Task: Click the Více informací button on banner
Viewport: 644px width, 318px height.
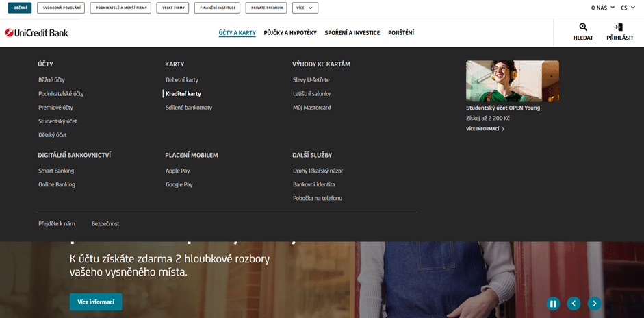Action: point(96,302)
